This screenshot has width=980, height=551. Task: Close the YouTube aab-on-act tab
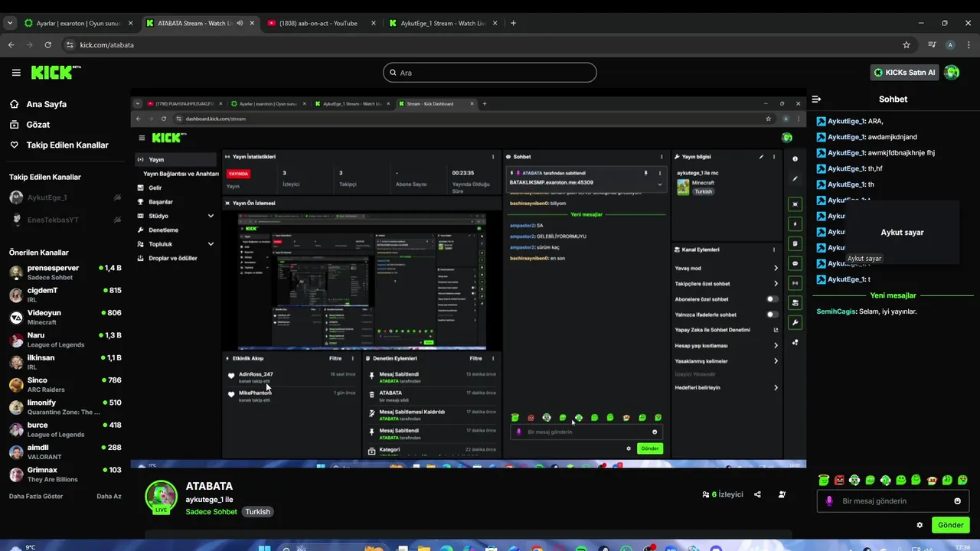[374, 23]
